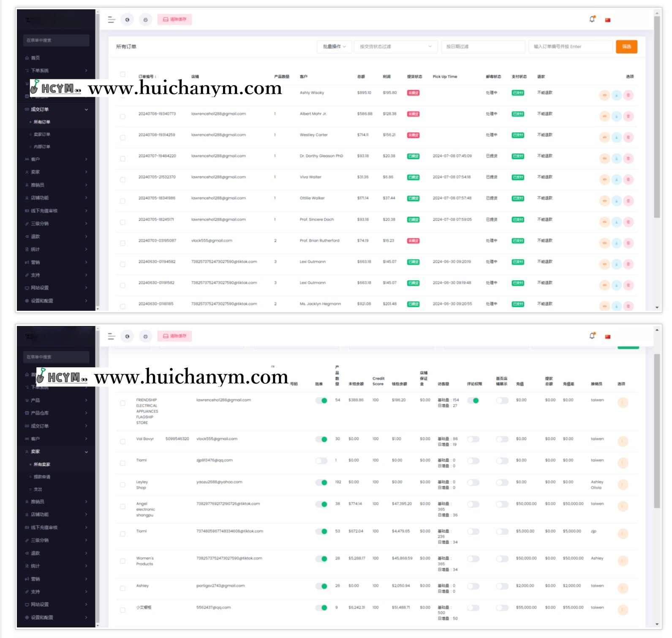Screen dimensions: 672x638
Task: Select 卖家订单 in the orders sidebar submenu
Action: [x=42, y=134]
